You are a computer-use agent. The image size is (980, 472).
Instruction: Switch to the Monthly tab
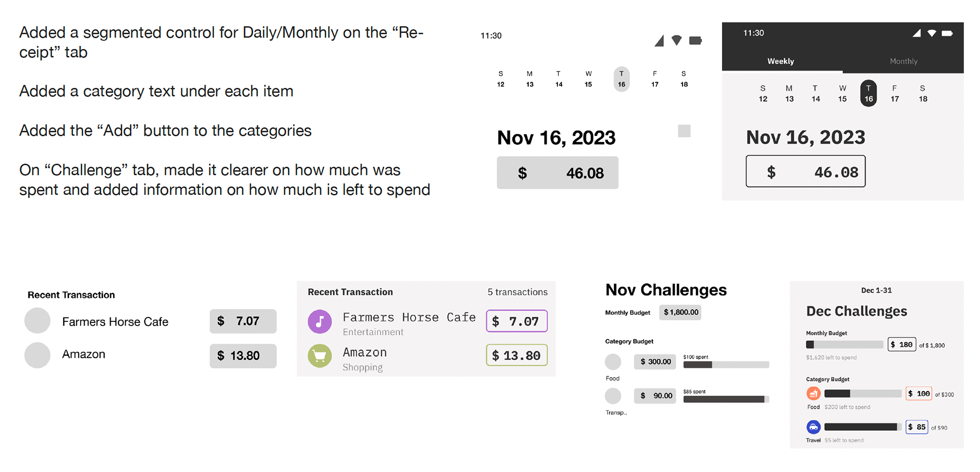tap(903, 61)
